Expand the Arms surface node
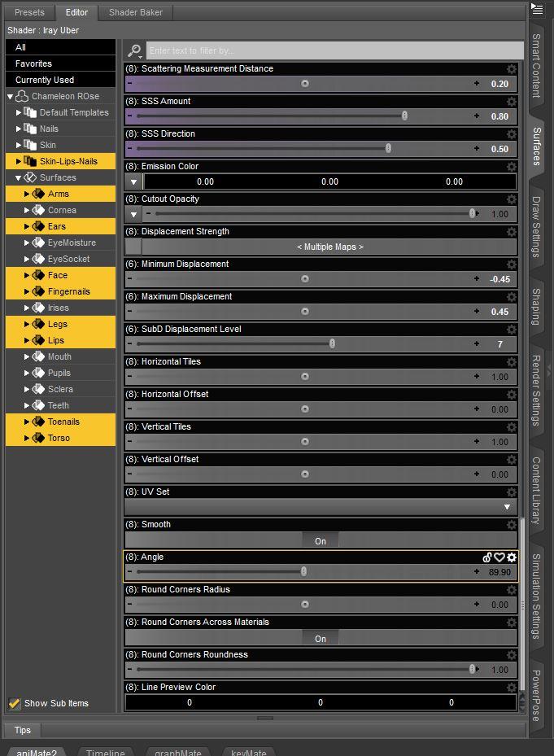 click(x=27, y=194)
